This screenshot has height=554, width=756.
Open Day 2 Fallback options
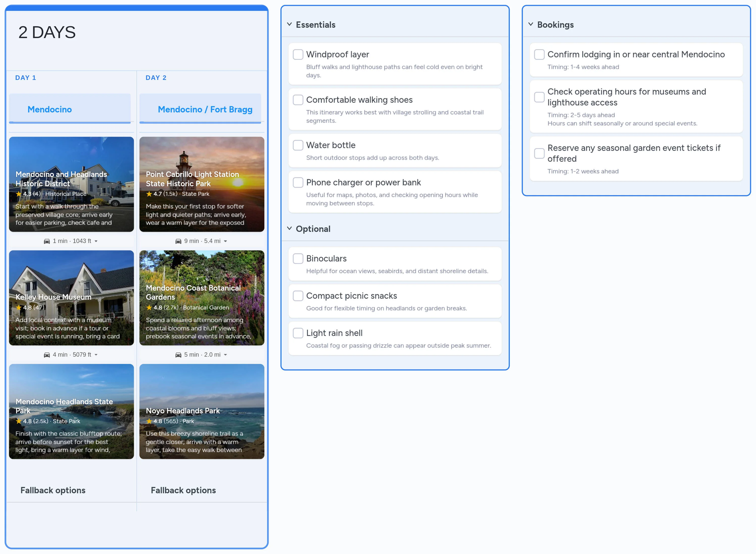click(x=183, y=490)
